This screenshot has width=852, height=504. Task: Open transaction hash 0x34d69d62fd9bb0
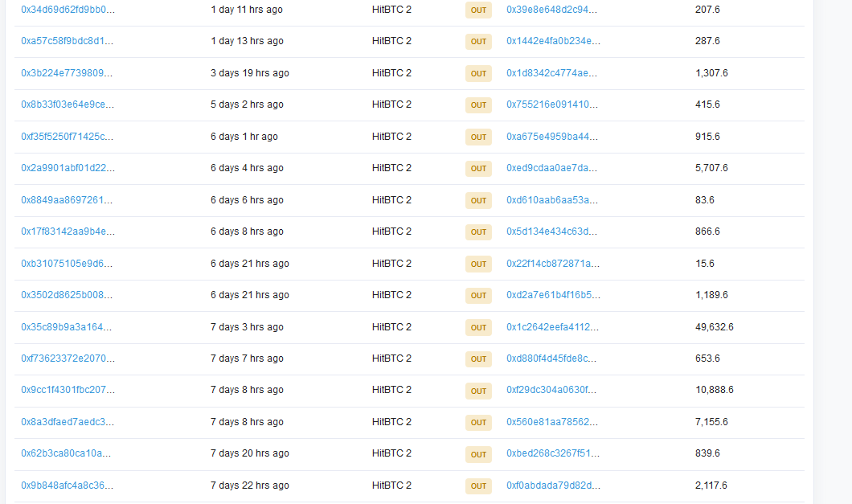(68, 10)
